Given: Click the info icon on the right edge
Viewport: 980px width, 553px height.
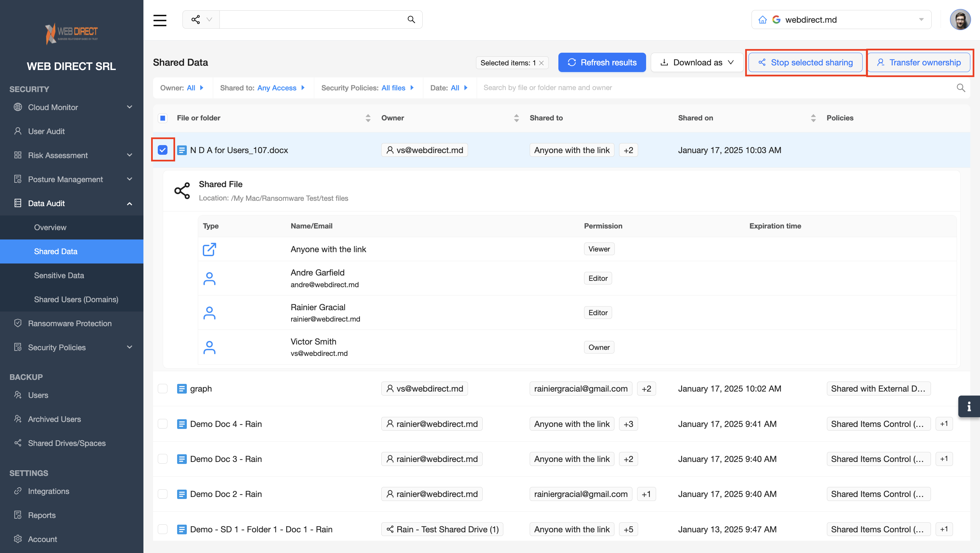Looking at the screenshot, I should 969,407.
